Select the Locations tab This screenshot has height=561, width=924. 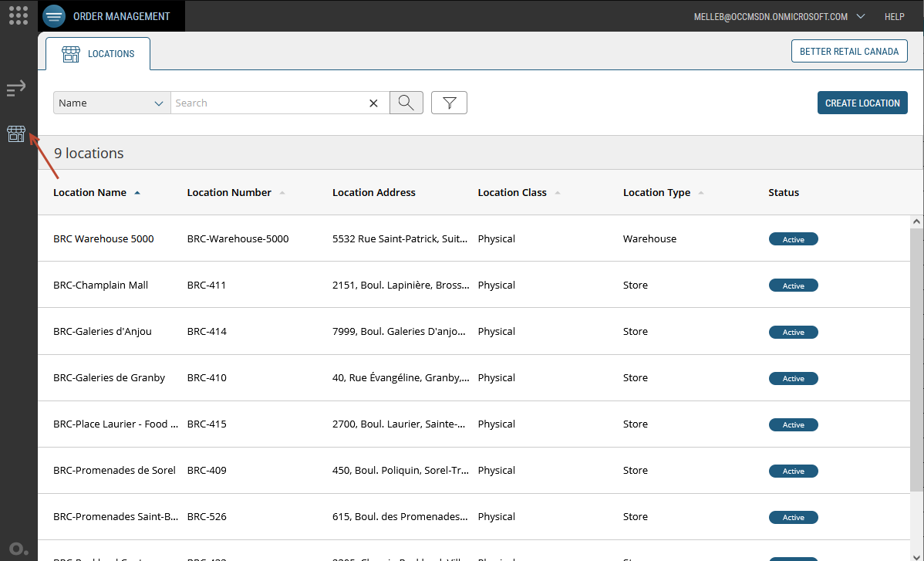98,54
